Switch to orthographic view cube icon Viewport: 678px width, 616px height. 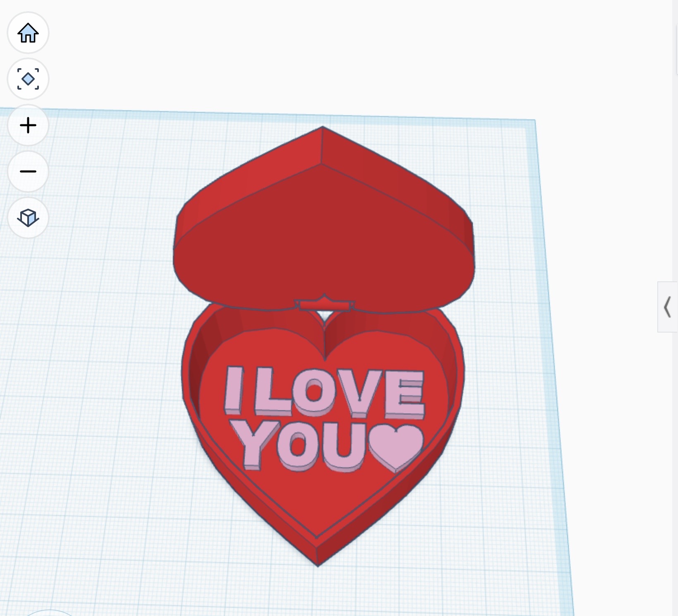click(28, 218)
